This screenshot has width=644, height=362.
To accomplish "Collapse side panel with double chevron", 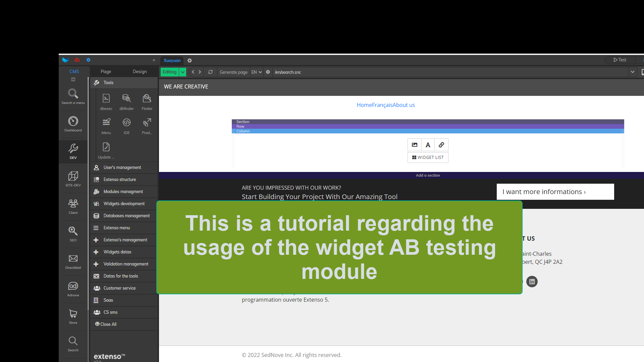I will click(154, 60).
